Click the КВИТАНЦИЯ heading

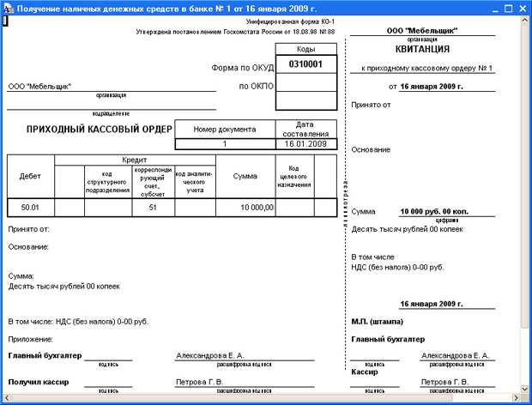tap(422, 49)
